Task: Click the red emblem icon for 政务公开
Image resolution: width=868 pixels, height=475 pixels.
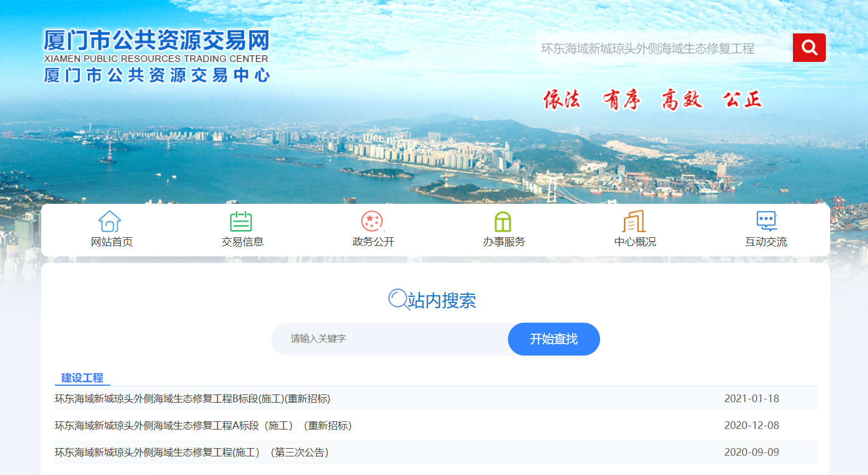Action: [x=372, y=221]
